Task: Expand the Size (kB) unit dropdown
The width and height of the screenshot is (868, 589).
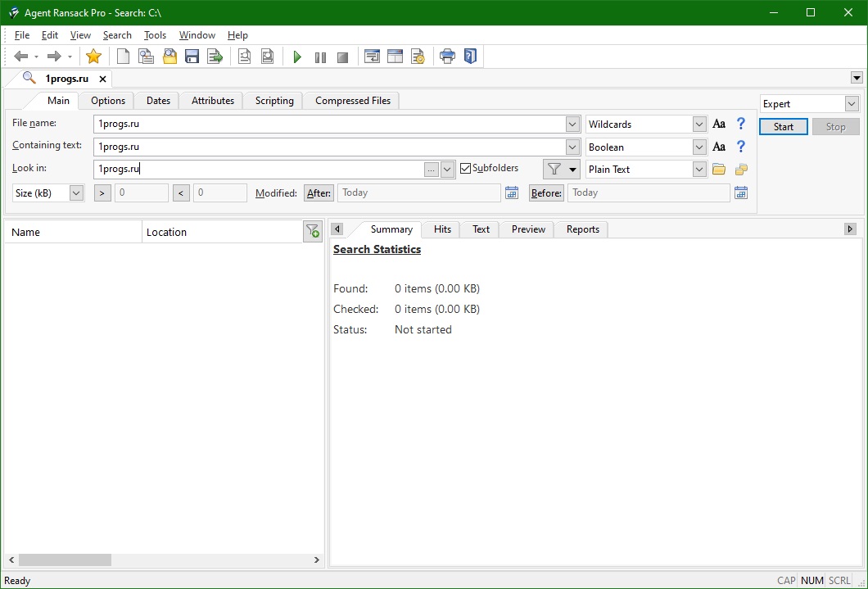Action: pos(76,193)
